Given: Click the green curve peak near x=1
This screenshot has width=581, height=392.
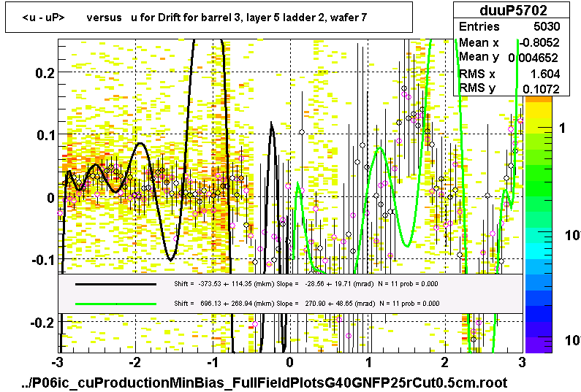Looking at the screenshot, I should [x=380, y=148].
